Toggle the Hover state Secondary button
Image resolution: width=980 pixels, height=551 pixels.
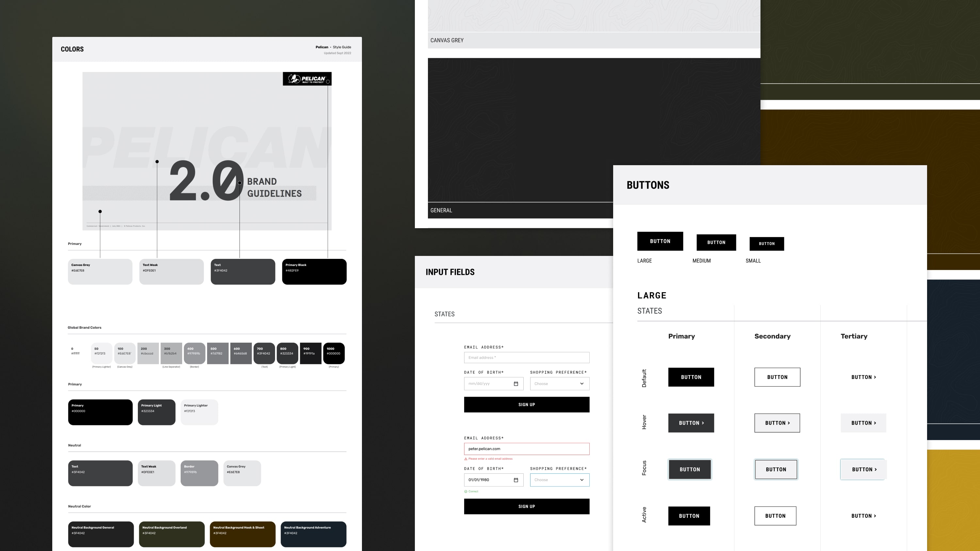pos(777,422)
